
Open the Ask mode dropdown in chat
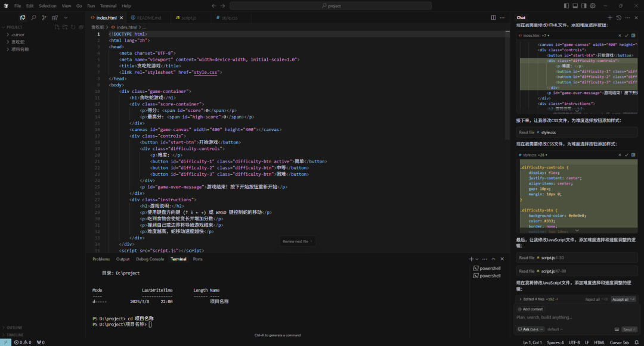point(531,329)
